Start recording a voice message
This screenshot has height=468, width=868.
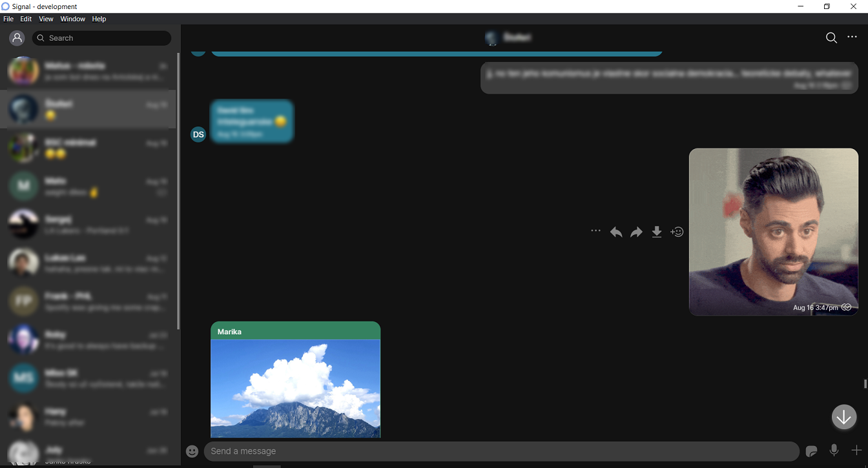[834, 451]
